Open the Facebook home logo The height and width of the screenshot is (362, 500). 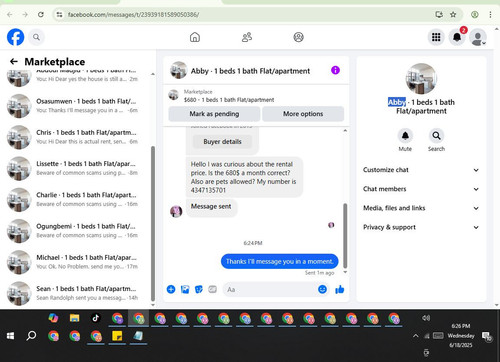pos(15,37)
